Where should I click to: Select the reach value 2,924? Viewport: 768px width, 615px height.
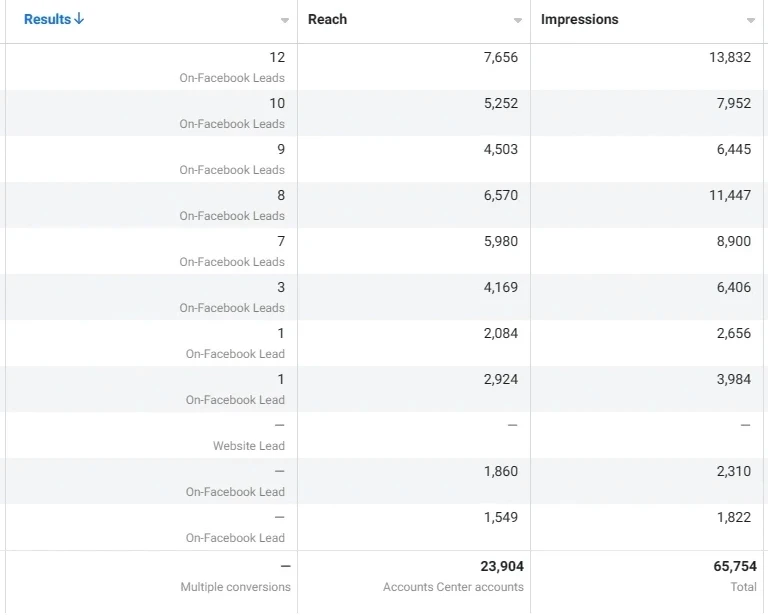(501, 379)
